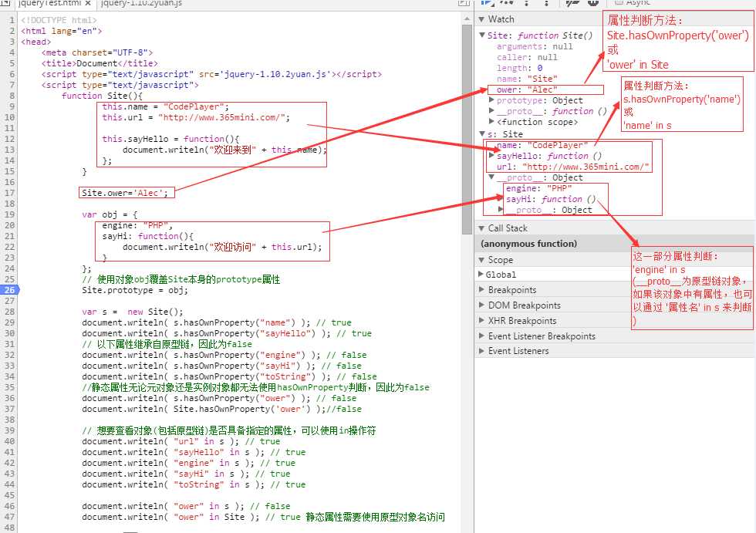This screenshot has height=533, width=756.
Task: Select the engine: "PHP" prototype property
Action: tap(538, 188)
